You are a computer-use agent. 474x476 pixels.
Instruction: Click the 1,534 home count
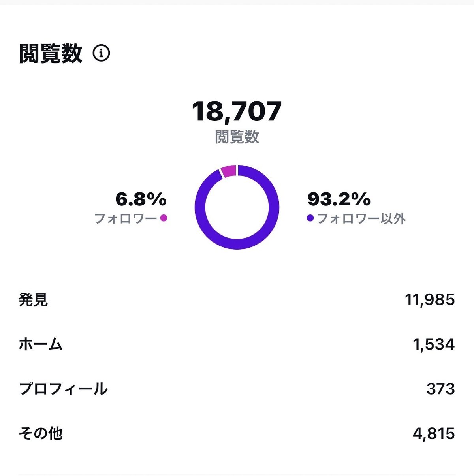[434, 345]
